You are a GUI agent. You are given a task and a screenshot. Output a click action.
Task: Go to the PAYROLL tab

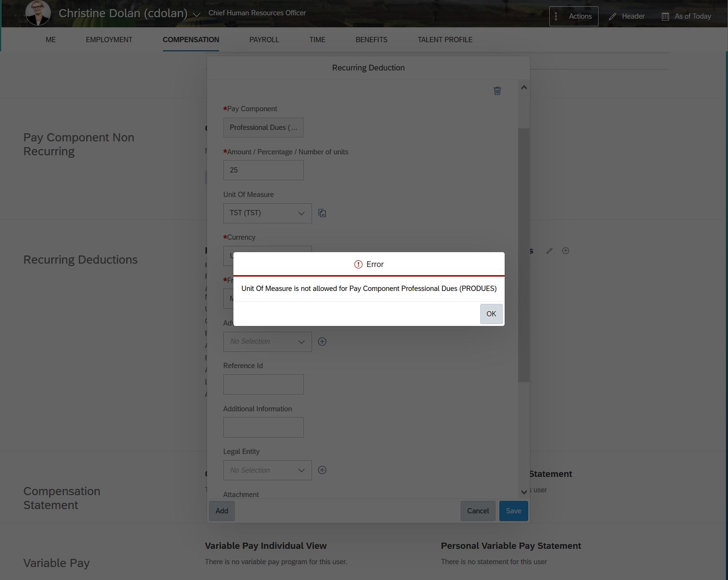pos(264,40)
